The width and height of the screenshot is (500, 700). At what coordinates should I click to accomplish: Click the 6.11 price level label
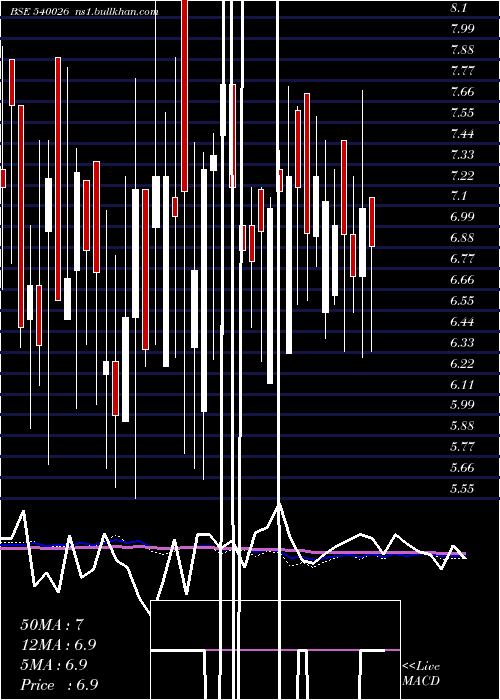pos(462,384)
